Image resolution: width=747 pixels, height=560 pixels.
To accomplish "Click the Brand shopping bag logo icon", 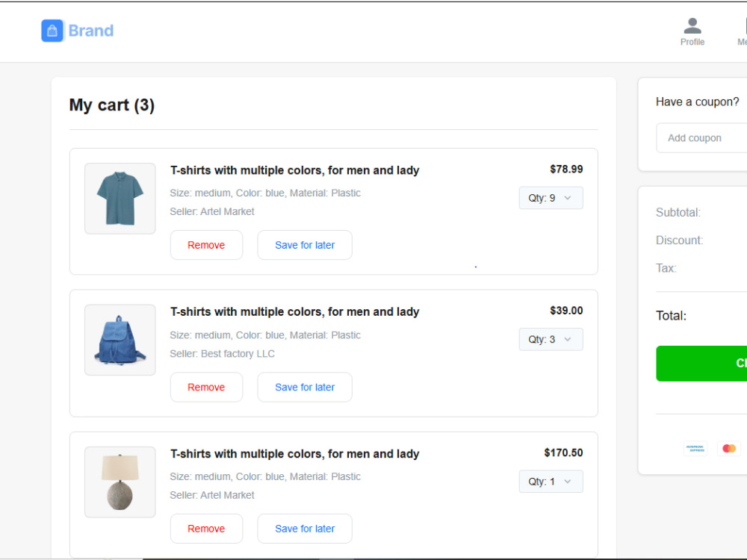I will tap(52, 31).
